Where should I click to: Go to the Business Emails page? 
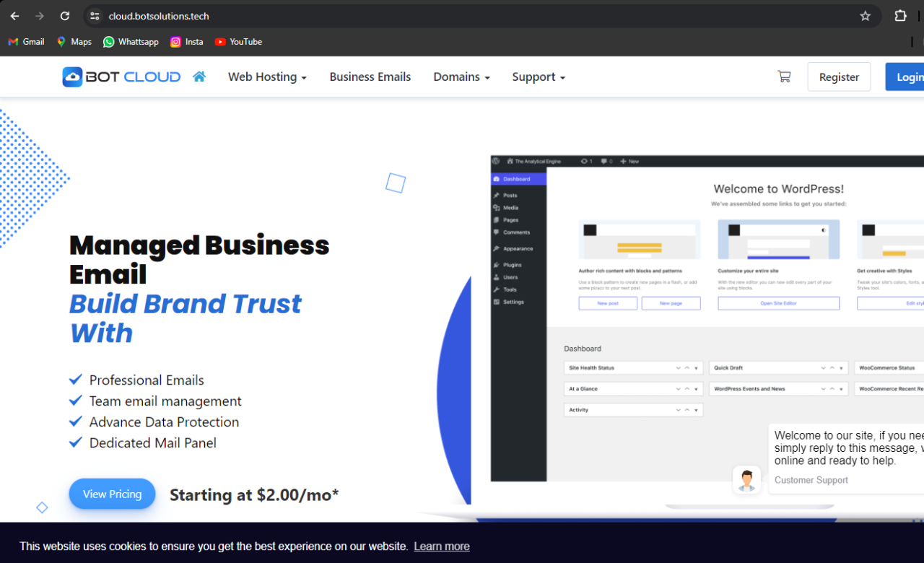[370, 77]
